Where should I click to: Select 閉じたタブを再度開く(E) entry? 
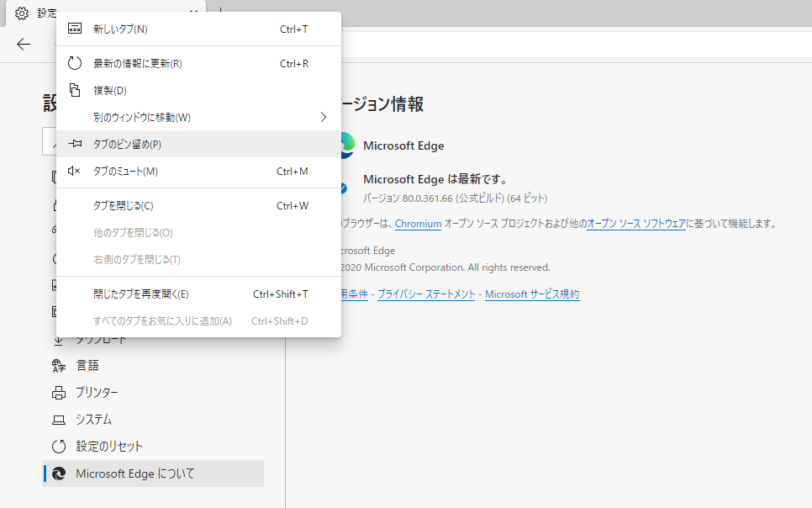click(199, 294)
